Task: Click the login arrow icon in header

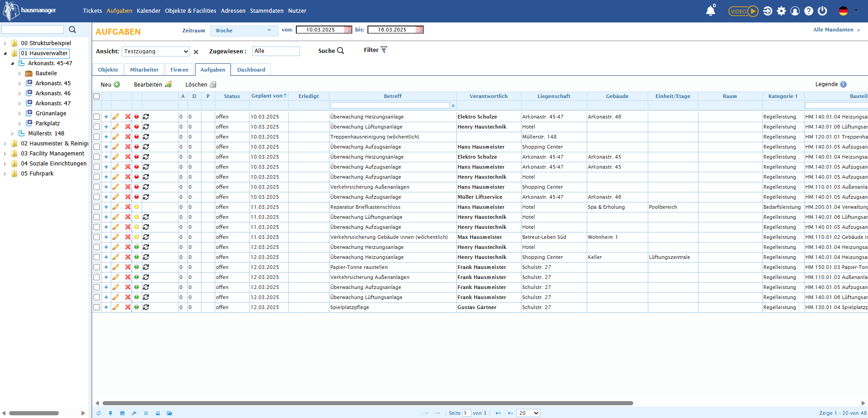Action: 768,11
